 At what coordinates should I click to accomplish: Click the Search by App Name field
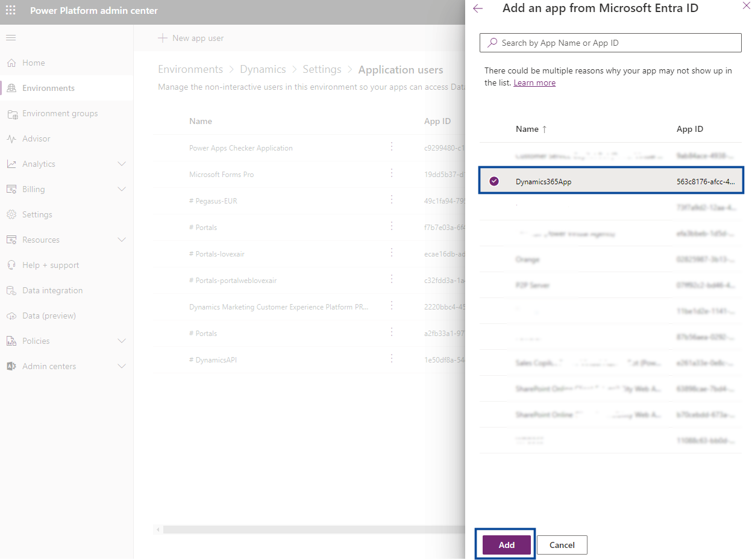point(610,43)
